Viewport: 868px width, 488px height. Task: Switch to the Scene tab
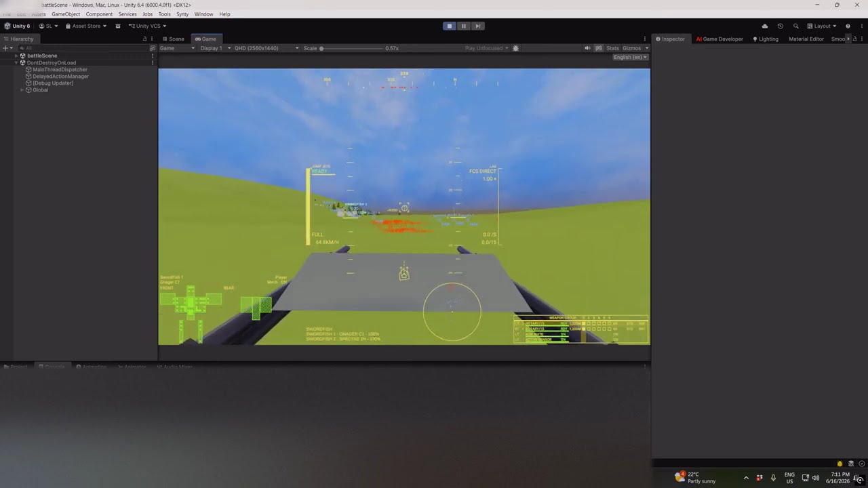173,39
